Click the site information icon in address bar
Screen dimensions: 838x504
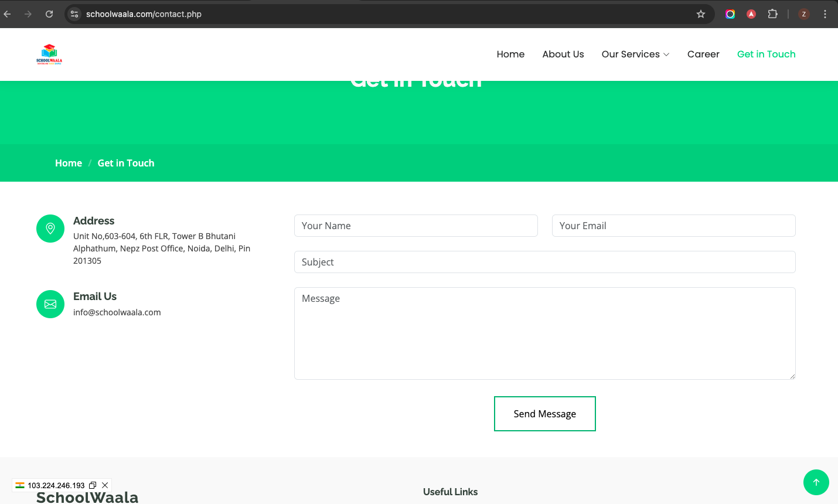(74, 14)
